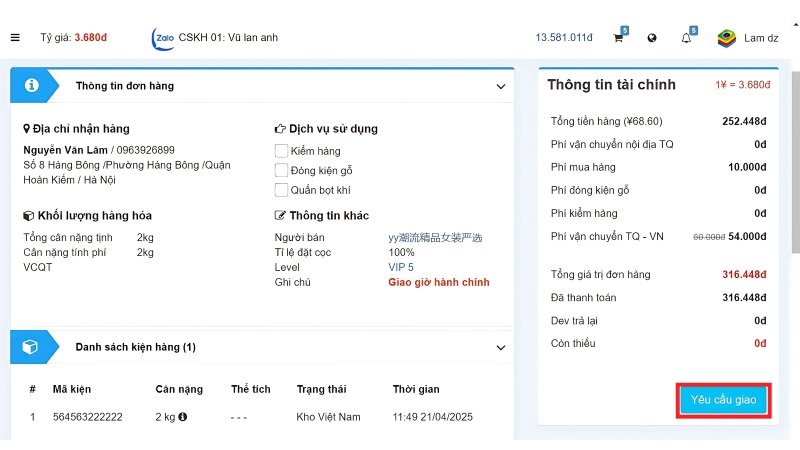The image size is (800, 450).
Task: Click the VIP 5 level link
Action: coord(401,267)
